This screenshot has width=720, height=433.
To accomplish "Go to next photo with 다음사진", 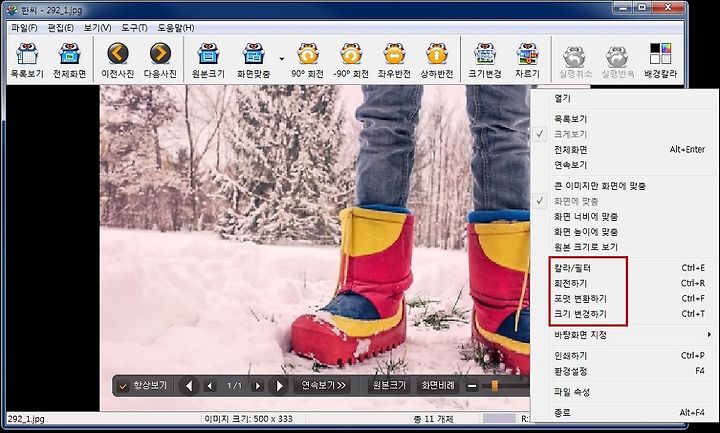I will (160, 60).
